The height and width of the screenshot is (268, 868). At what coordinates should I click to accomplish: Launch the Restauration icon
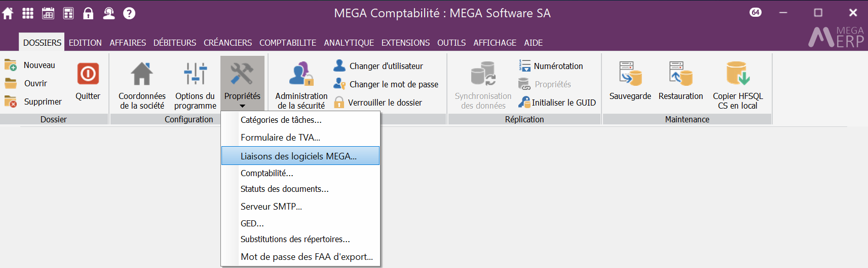click(681, 81)
